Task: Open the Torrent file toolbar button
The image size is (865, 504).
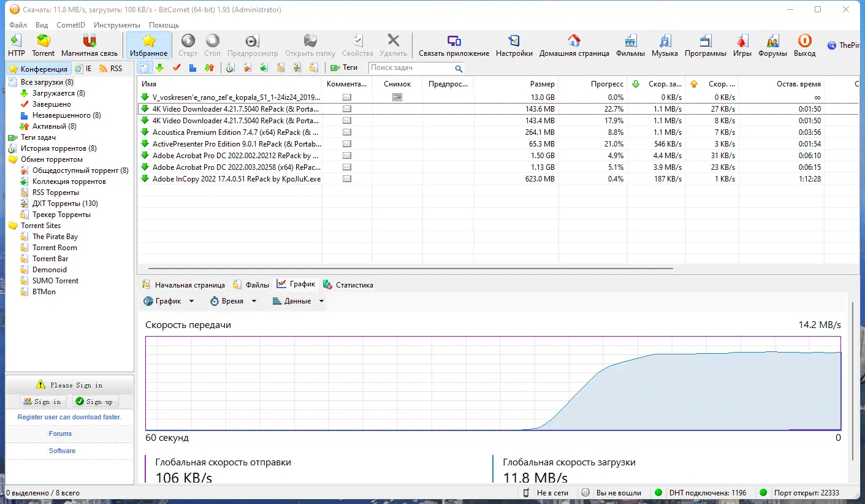Action: click(44, 45)
